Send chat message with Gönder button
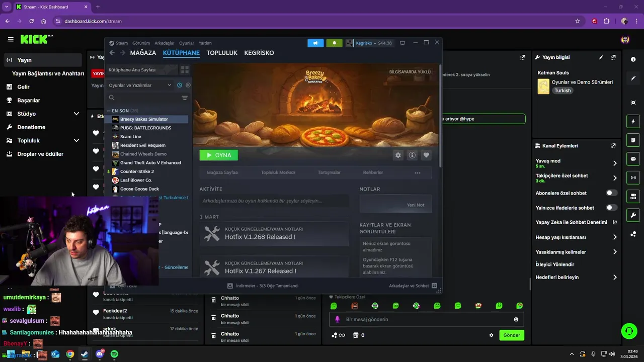The width and height of the screenshot is (644, 362). coord(512,335)
